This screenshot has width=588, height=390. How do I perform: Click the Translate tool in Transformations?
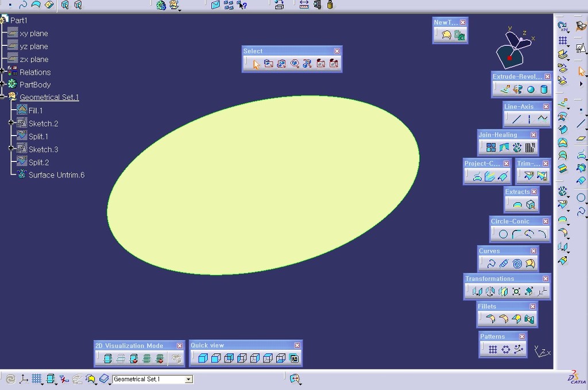click(x=477, y=291)
